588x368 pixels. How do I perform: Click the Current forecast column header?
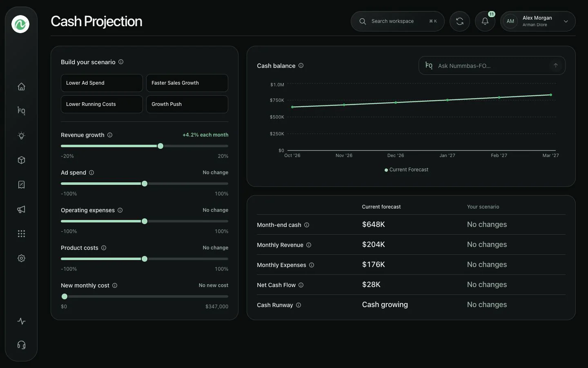381,207
